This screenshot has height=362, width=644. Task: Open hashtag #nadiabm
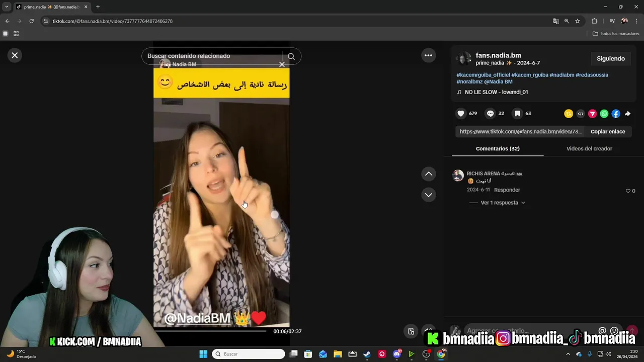562,75
